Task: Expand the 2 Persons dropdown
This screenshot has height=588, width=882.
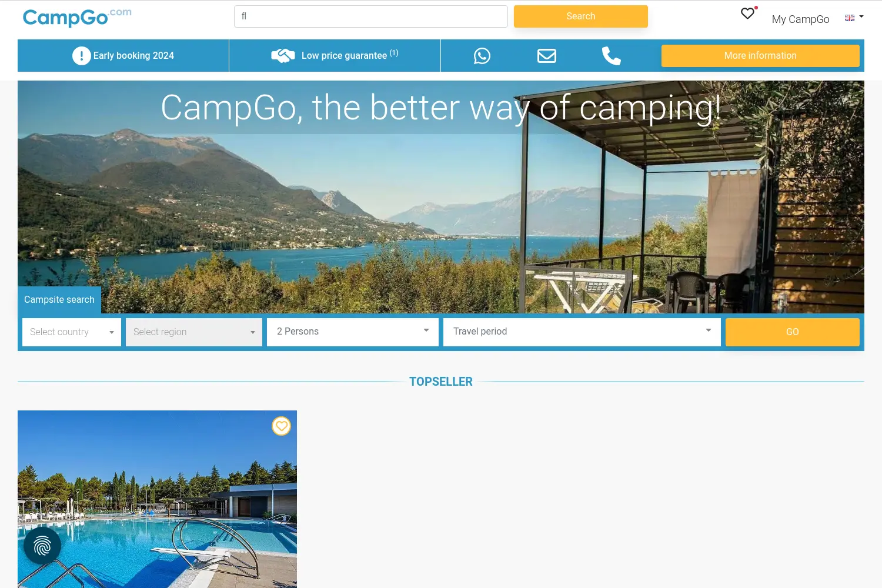Action: click(x=353, y=332)
